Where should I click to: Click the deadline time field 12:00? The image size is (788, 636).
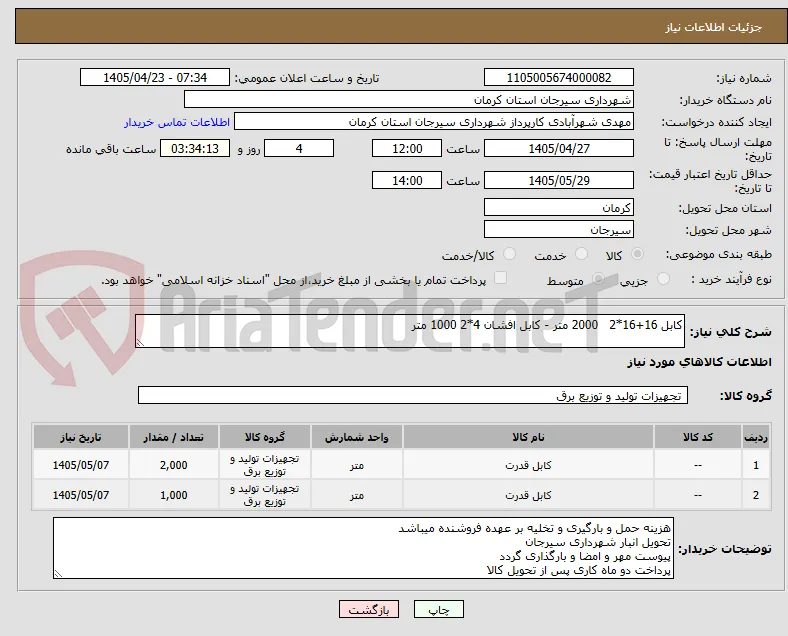click(x=407, y=148)
